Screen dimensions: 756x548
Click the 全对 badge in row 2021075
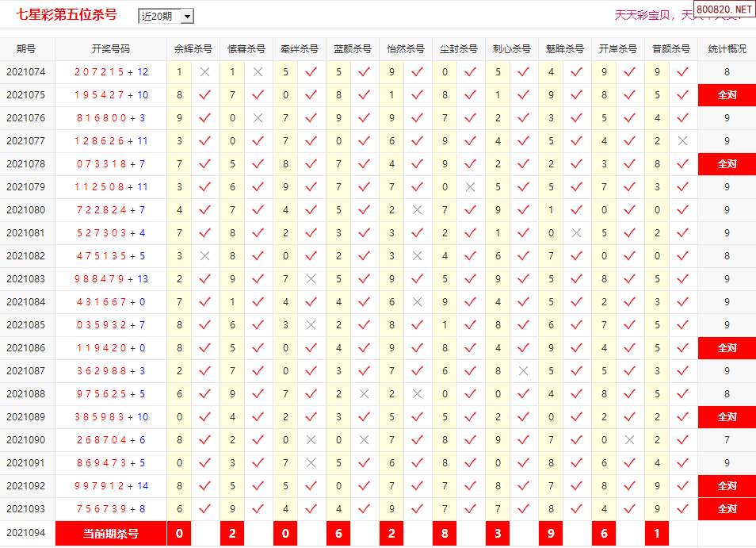(x=727, y=95)
